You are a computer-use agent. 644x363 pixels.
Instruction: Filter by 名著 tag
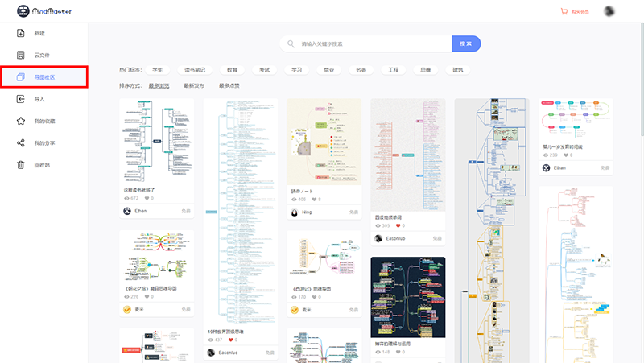tap(361, 70)
